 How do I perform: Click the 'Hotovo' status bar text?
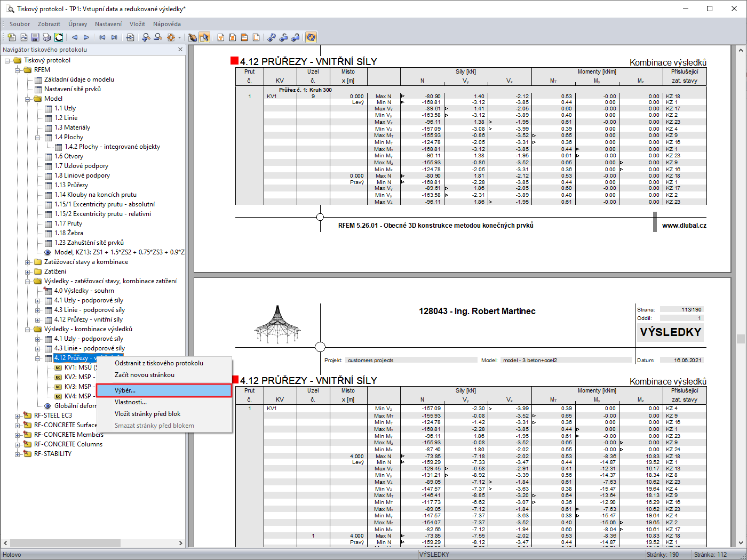tap(12, 555)
